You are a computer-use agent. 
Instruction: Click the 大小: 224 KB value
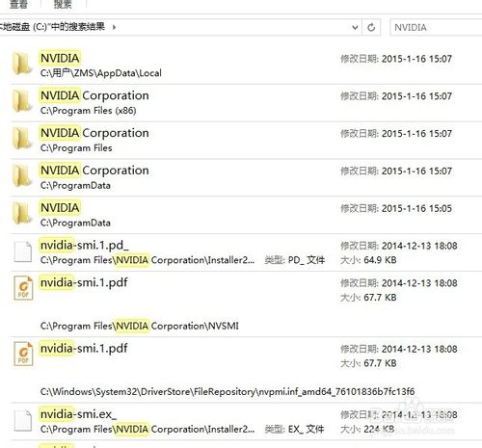coord(367,429)
